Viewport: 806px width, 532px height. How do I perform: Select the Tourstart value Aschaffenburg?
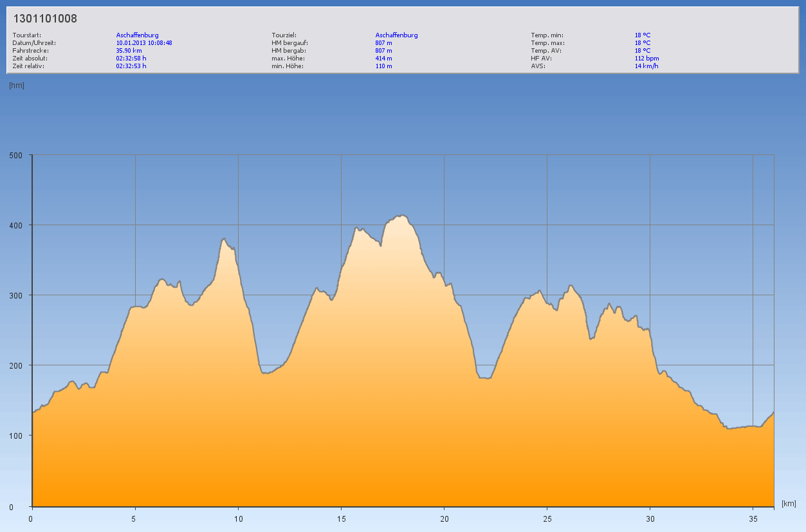[137, 35]
